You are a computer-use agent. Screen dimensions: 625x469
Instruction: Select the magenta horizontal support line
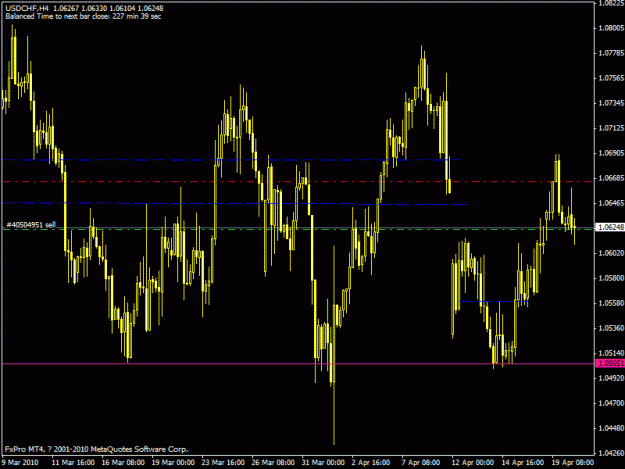(297, 363)
